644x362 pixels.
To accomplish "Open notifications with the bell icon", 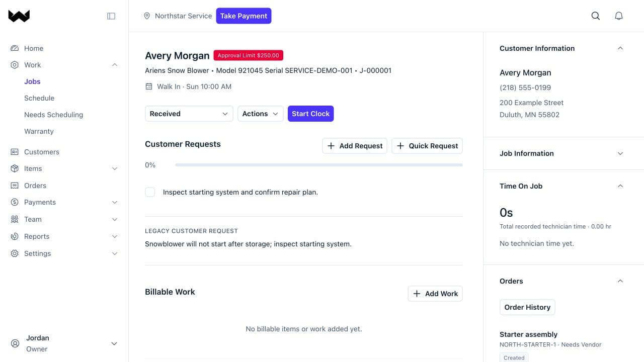I will (x=619, y=16).
